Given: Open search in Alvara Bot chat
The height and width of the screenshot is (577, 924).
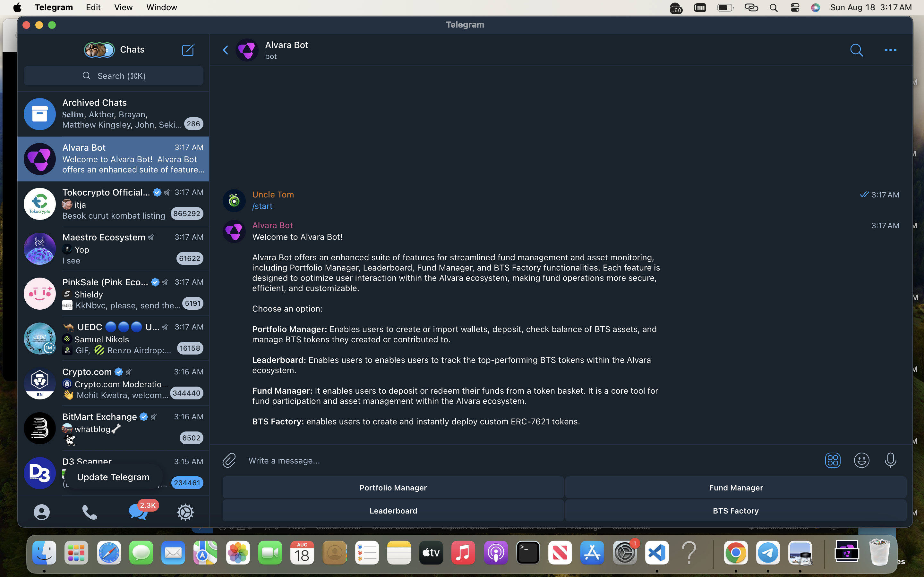Looking at the screenshot, I should coord(856,50).
